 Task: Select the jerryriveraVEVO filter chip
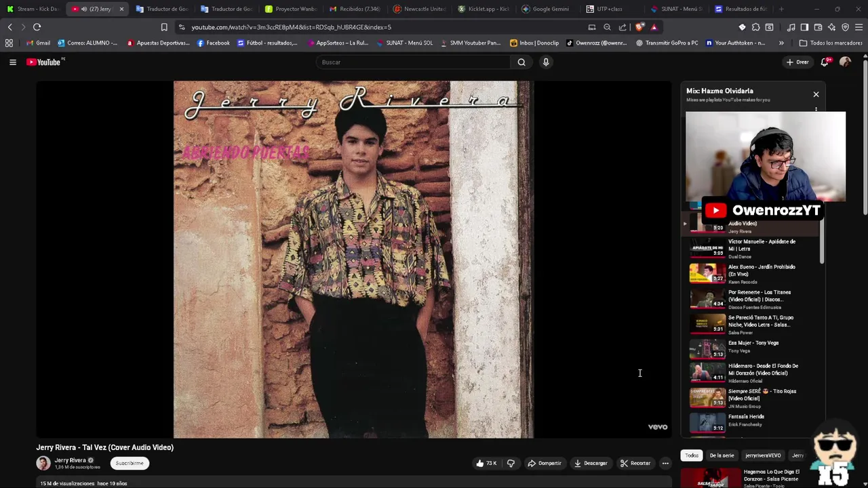[763, 455]
